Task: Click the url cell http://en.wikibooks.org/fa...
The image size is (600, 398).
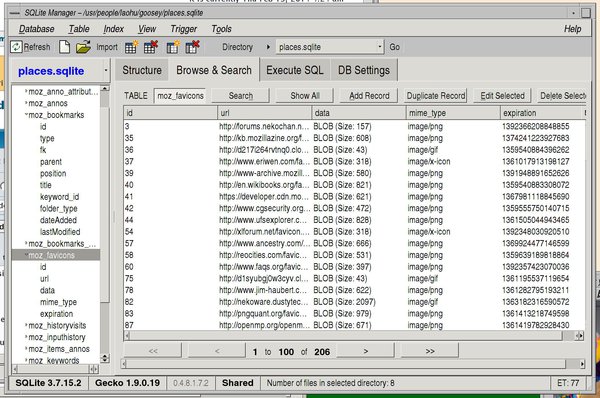Action: tap(264, 185)
